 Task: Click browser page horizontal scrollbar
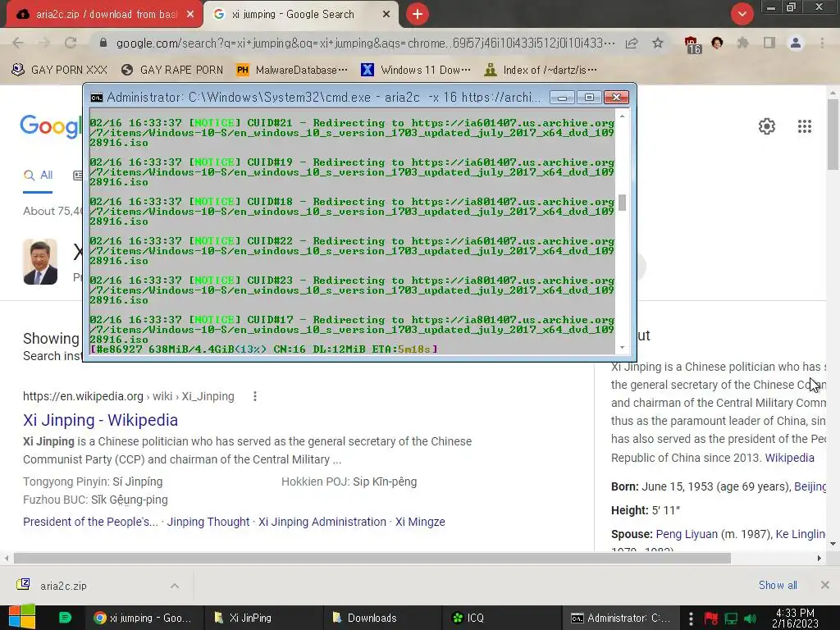[x=372, y=558]
